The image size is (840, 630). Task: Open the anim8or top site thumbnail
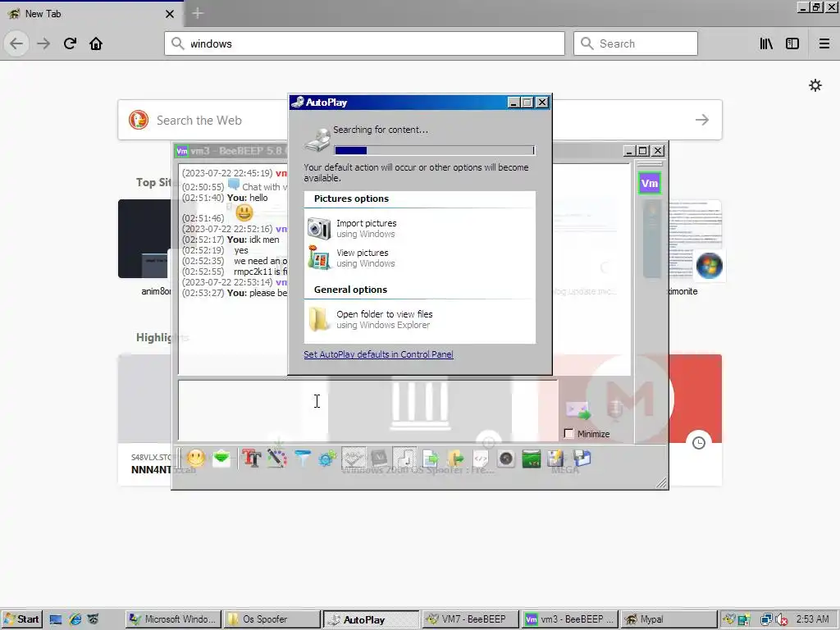pyautogui.click(x=146, y=239)
